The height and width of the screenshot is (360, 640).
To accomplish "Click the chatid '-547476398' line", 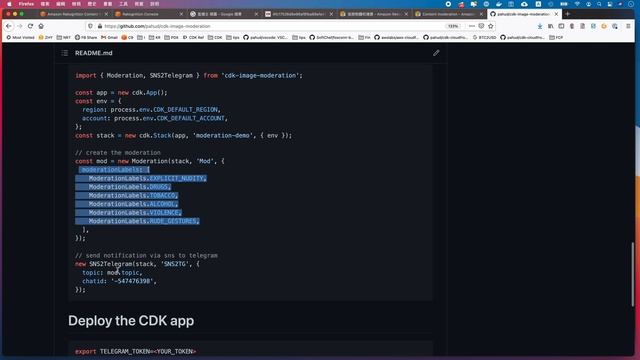I will (x=119, y=281).
